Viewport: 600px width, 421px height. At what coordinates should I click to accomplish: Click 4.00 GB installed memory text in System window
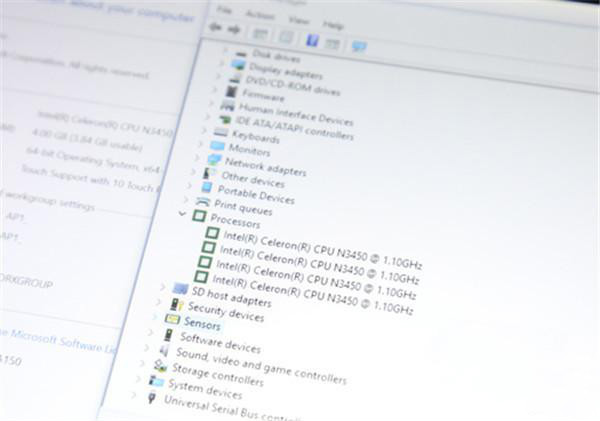coord(87,139)
